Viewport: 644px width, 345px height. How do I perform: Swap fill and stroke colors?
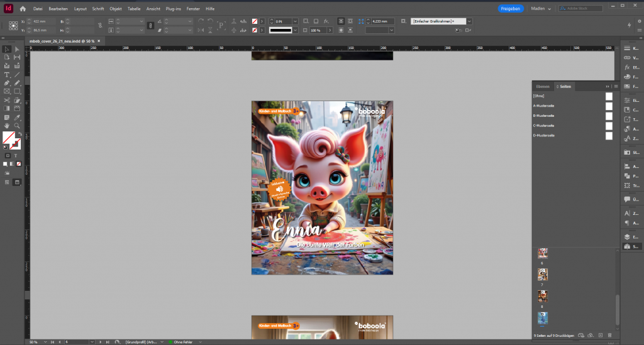pyautogui.click(x=19, y=134)
